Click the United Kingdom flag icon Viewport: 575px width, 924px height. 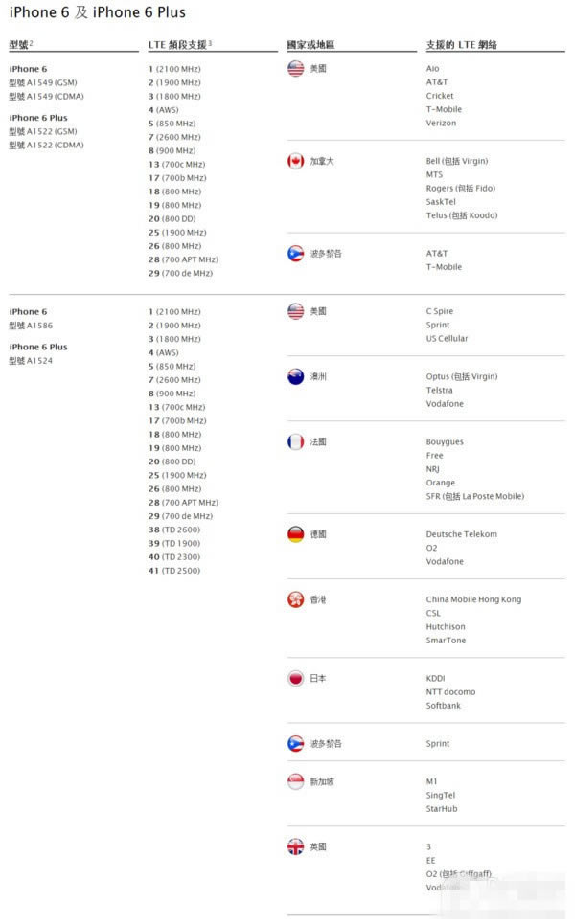click(x=295, y=846)
